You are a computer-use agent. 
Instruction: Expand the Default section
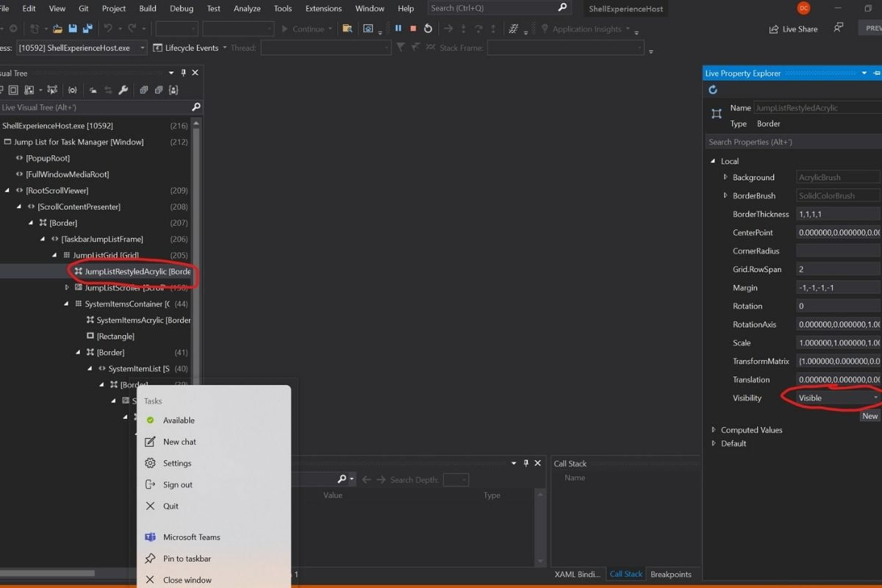coord(713,443)
